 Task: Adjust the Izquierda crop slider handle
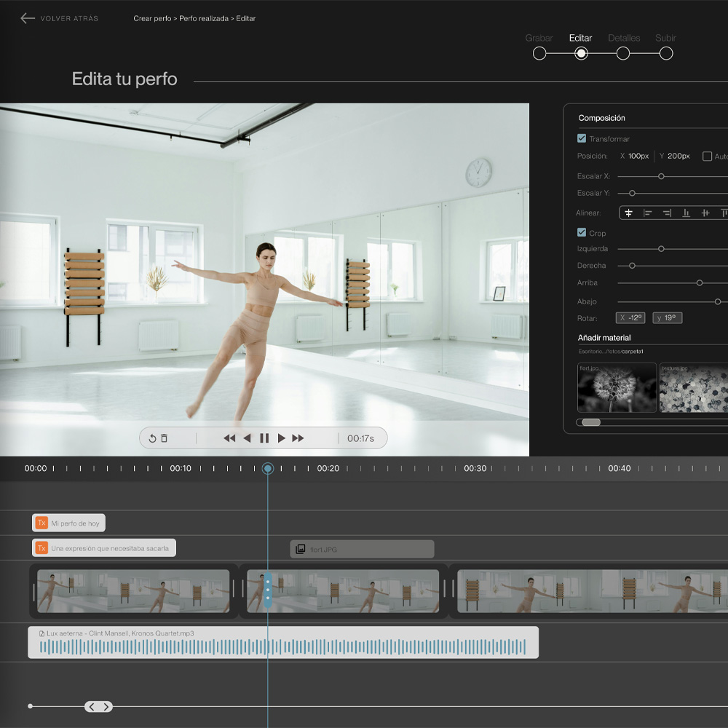tap(661, 249)
